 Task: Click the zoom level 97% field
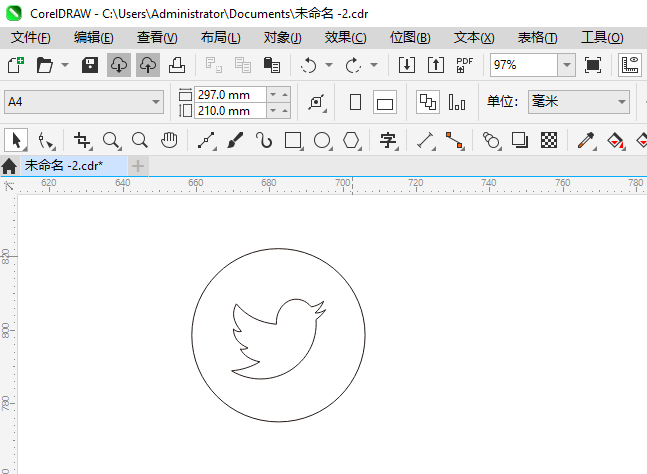[x=524, y=65]
